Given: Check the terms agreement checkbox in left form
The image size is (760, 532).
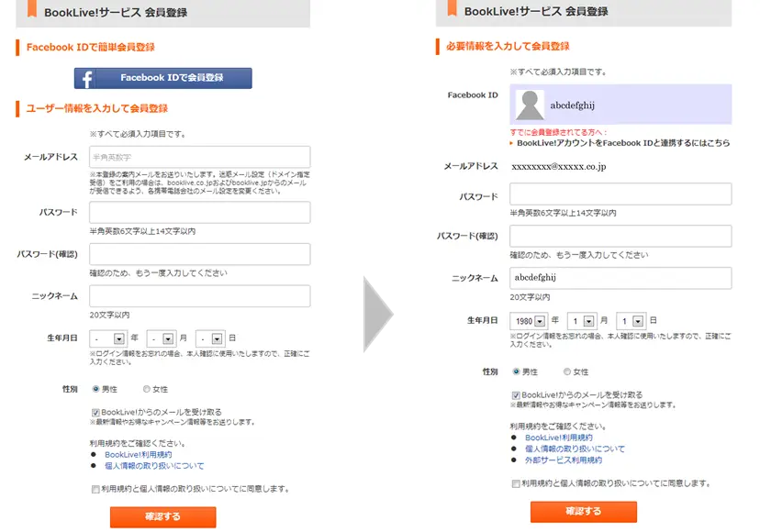Looking at the screenshot, I should [95, 489].
